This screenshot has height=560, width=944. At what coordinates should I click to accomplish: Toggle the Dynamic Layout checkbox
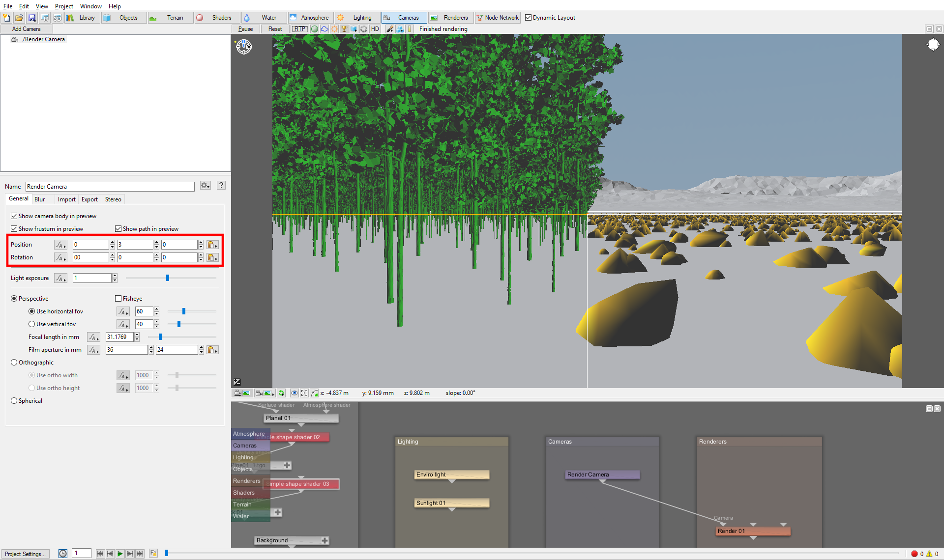click(529, 18)
